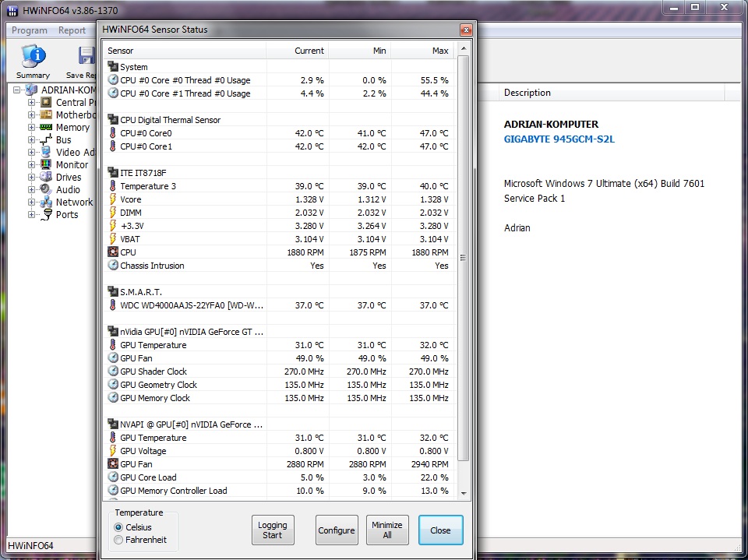Click thermometer icon beside WDC WD4000AAJS drive
Image resolution: width=748 pixels, height=560 pixels.
tap(112, 305)
